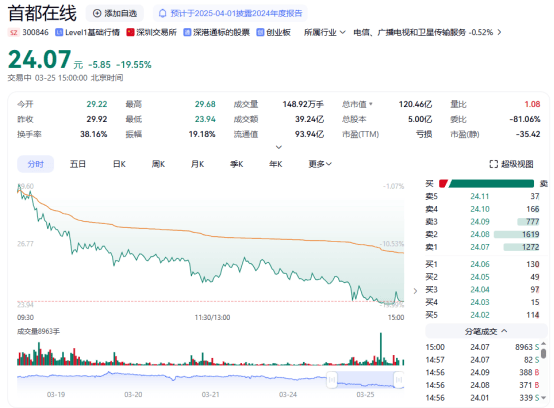This screenshot has width=554, height=408.
Task: Expand the 所属行业 dropdown
Action: (x=342, y=32)
